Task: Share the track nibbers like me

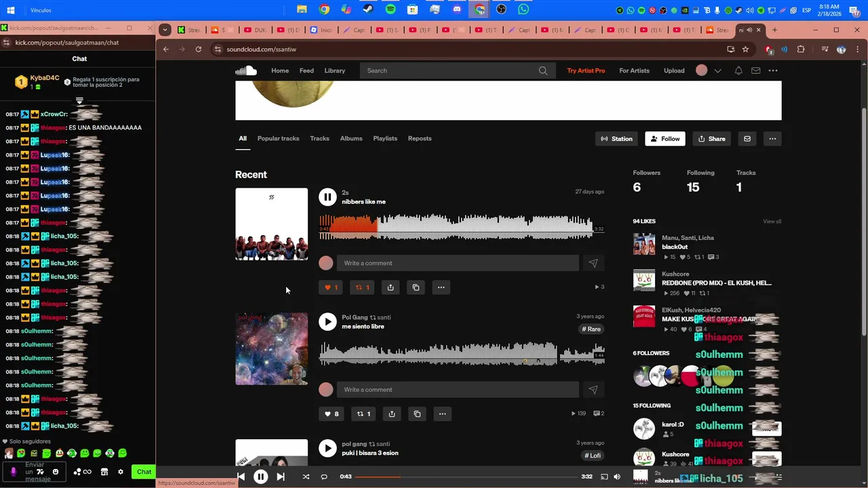Action: 391,287
